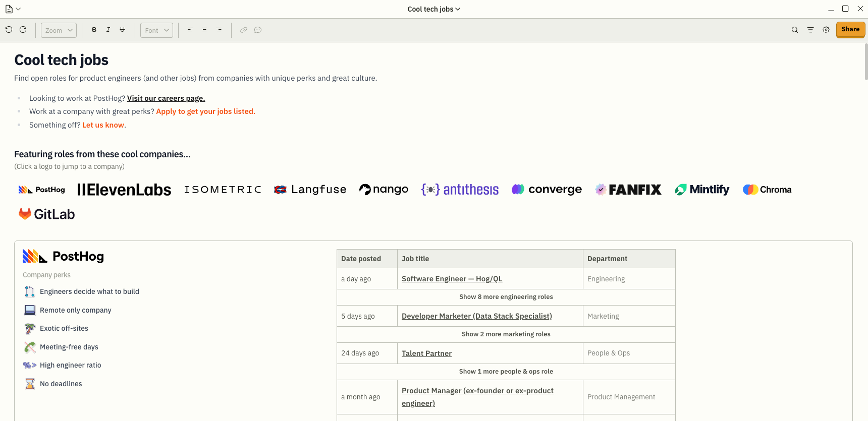This screenshot has height=421, width=868.
Task: Click the People & Ops department cell
Action: tap(629, 353)
